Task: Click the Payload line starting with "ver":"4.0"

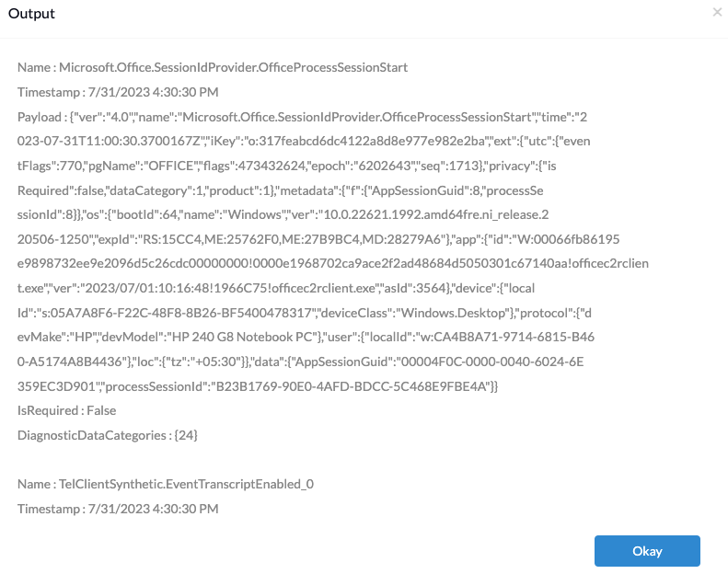Action: (x=302, y=117)
